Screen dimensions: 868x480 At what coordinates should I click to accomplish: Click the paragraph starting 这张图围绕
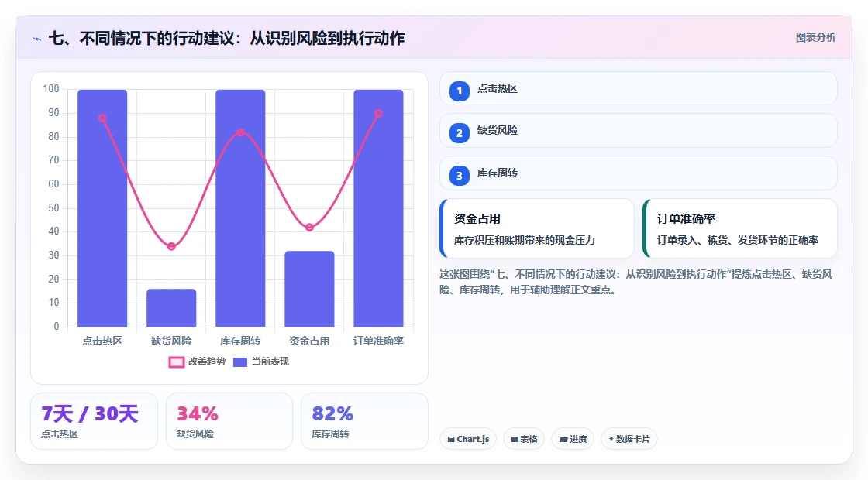click(x=636, y=282)
